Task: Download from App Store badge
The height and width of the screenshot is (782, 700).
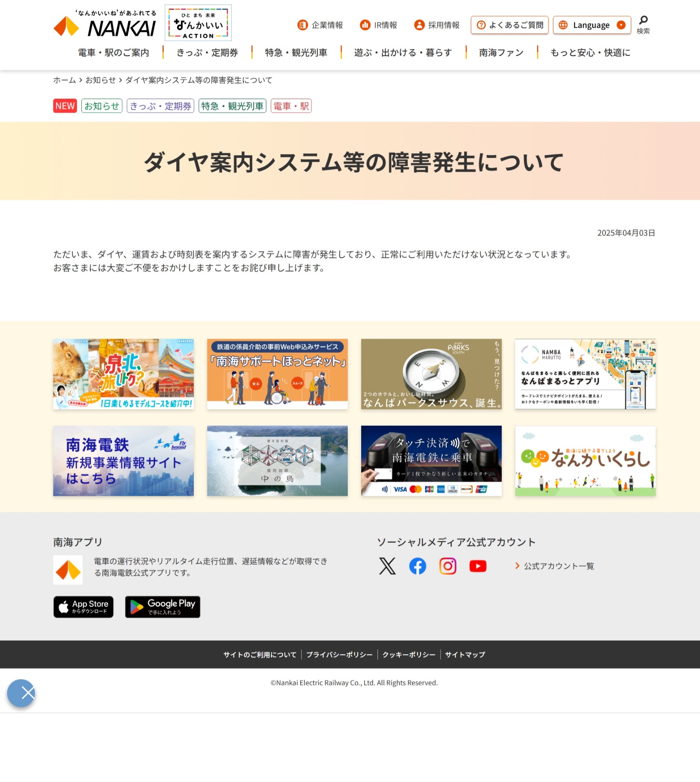Action: click(x=83, y=607)
